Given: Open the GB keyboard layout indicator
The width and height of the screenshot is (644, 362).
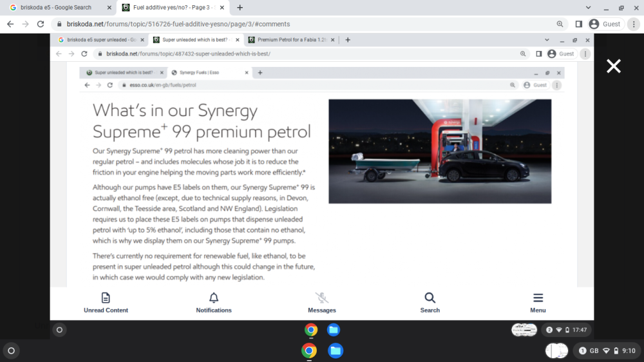Looking at the screenshot, I should coord(594,350).
